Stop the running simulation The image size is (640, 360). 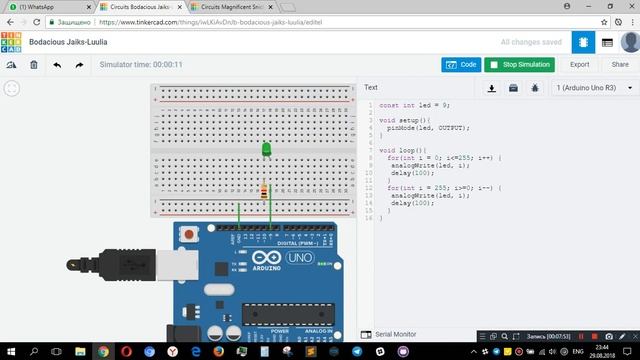(x=519, y=65)
